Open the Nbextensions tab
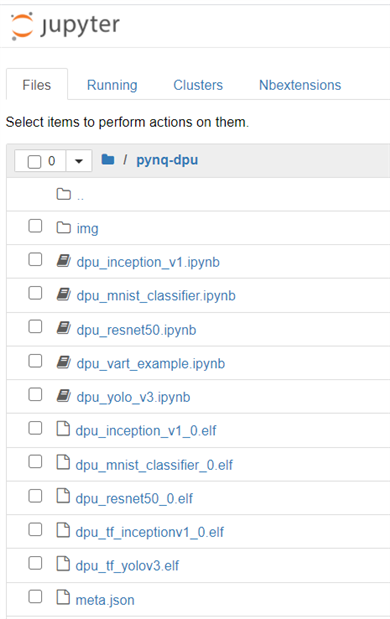390x619 pixels. coord(300,85)
